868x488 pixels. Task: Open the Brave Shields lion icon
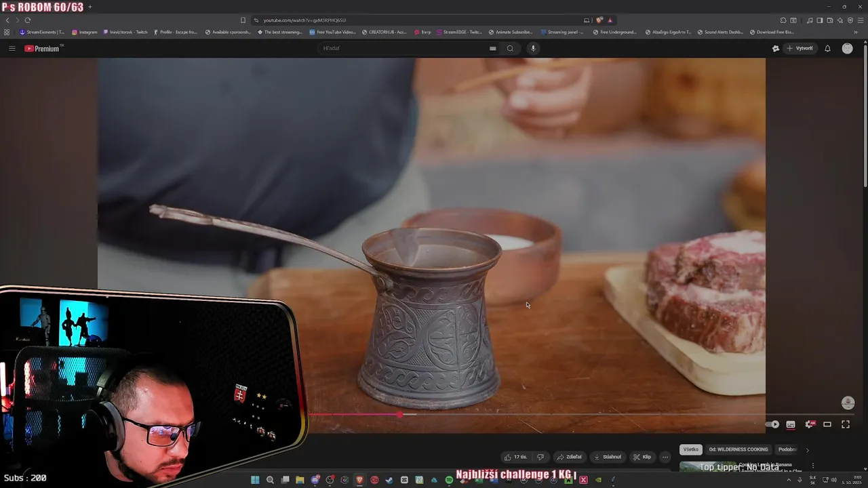pos(599,20)
